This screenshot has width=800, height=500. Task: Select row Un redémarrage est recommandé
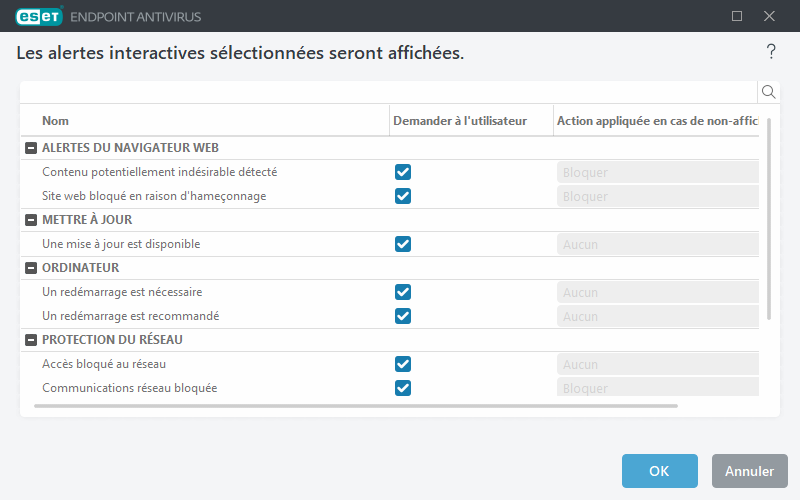click(x=390, y=316)
